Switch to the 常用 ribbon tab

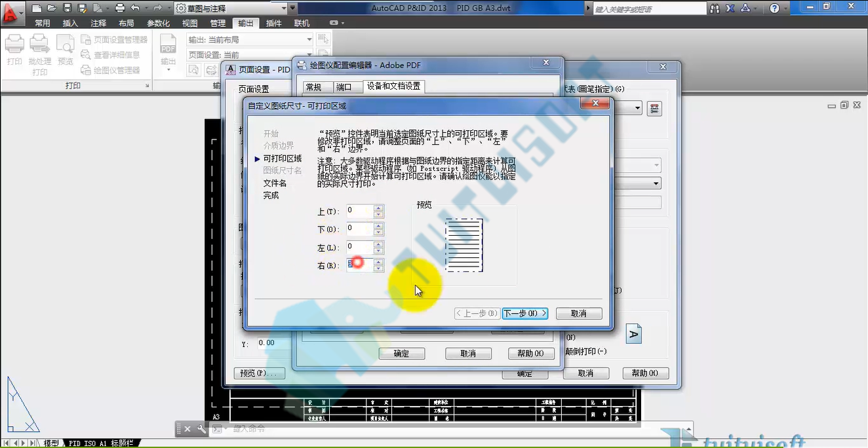[43, 23]
